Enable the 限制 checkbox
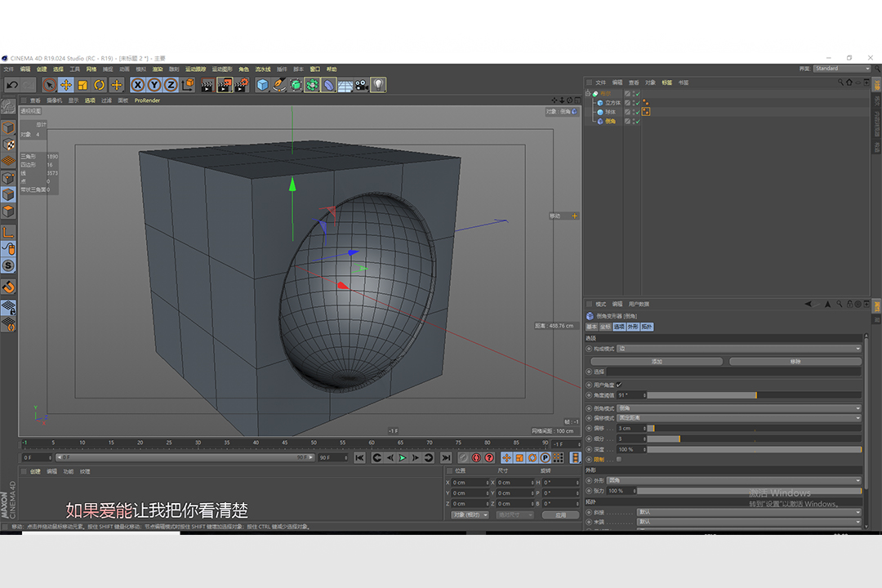Viewport: 882px width, 588px height. pyautogui.click(x=619, y=459)
